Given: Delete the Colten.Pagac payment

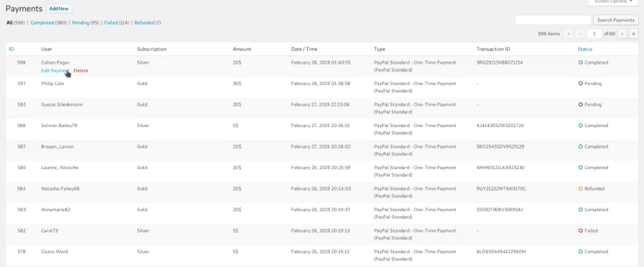Looking at the screenshot, I should (81, 71).
